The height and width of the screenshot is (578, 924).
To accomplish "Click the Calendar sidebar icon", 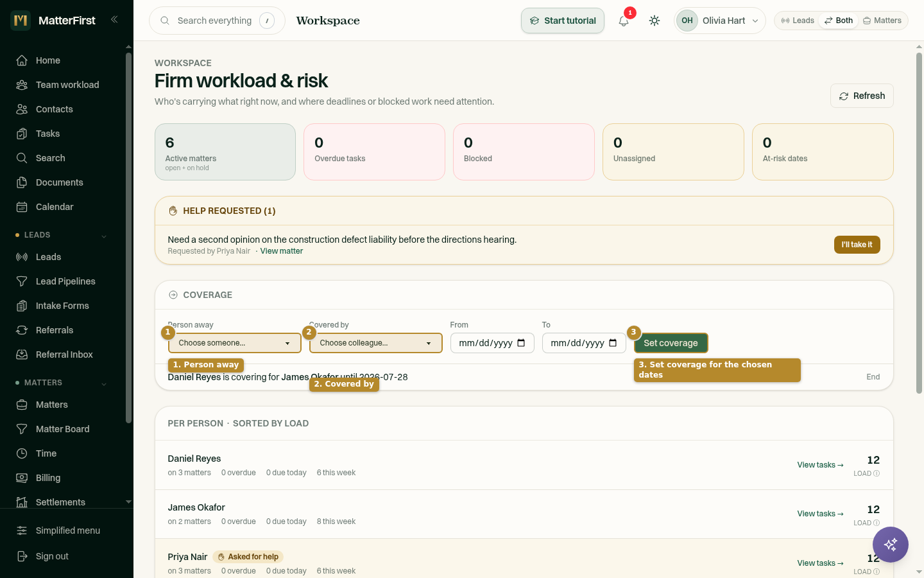I will pyautogui.click(x=22, y=207).
